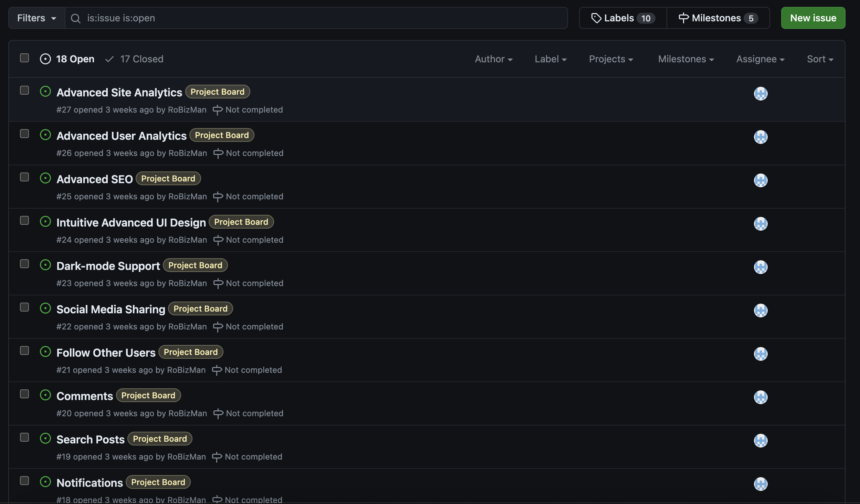Open the Filters dropdown
Screen dimensions: 860x504
pos(36,18)
